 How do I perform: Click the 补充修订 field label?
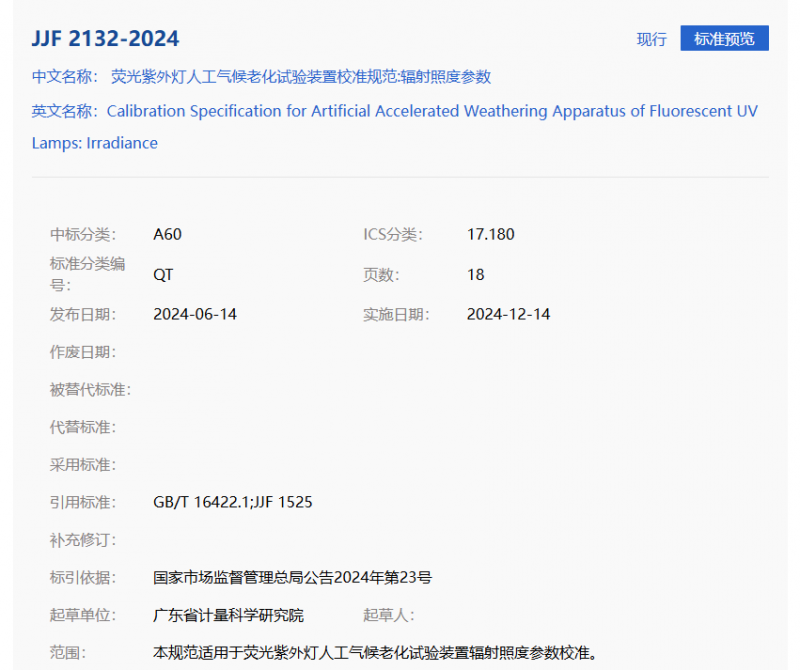(x=83, y=540)
